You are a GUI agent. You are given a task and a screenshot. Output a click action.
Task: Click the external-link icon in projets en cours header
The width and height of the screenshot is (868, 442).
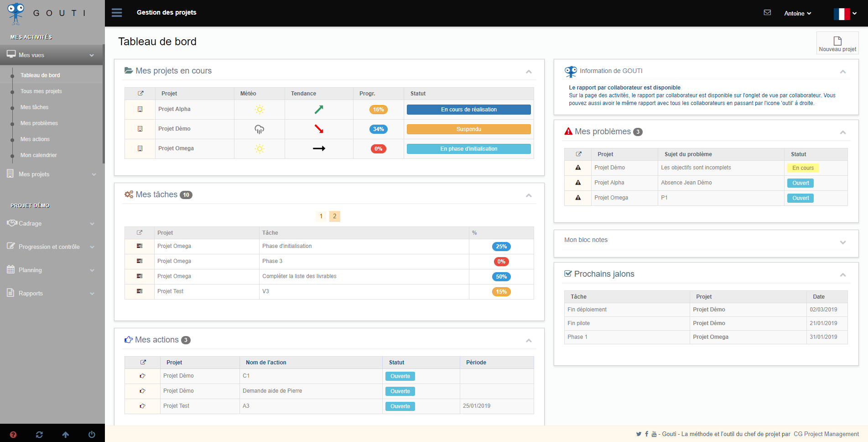(x=140, y=94)
